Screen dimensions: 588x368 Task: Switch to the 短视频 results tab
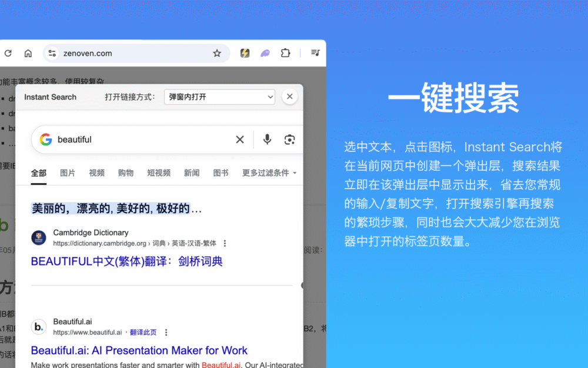[x=159, y=173]
